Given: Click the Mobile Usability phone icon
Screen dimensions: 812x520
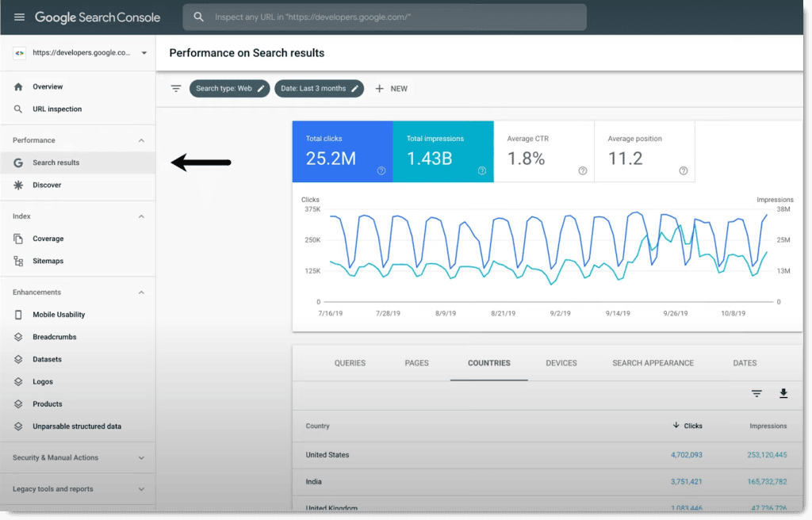Looking at the screenshot, I should coord(18,315).
